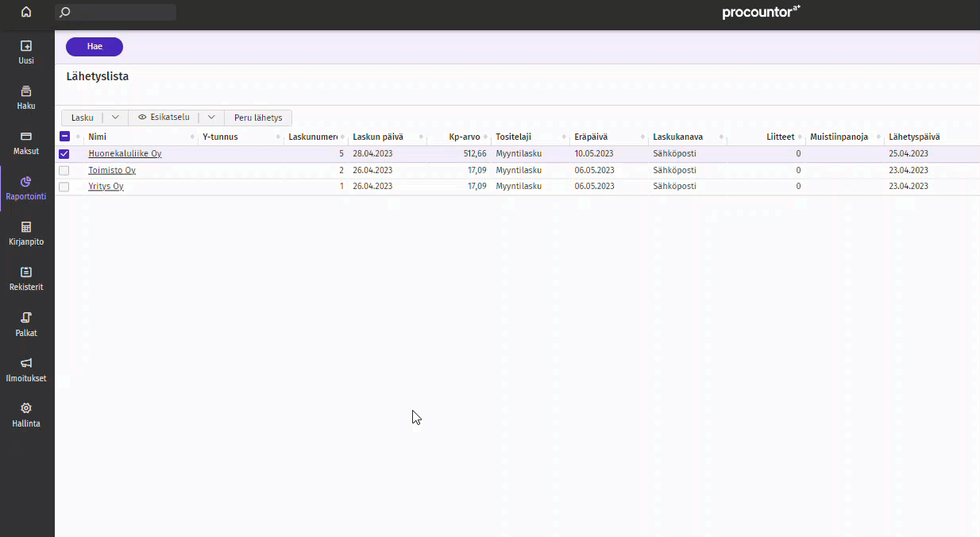Check the Toimisto Oy row checkbox
The height and width of the screenshot is (537, 980).
click(x=64, y=170)
